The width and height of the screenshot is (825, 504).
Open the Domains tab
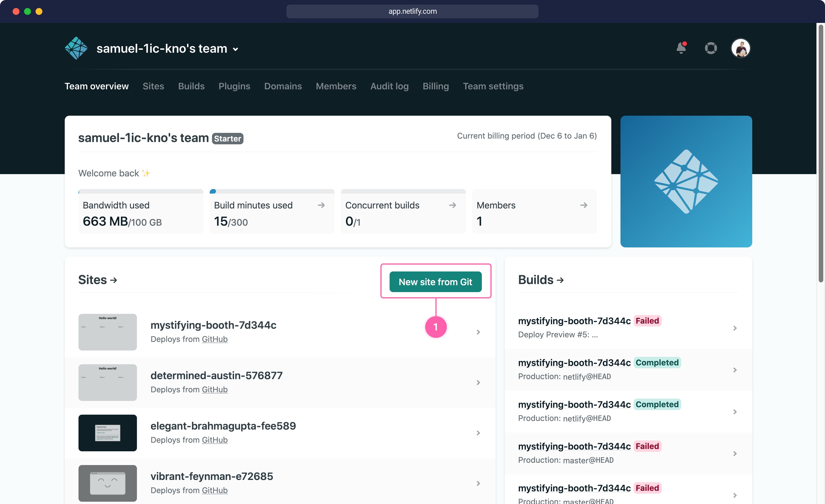click(283, 86)
